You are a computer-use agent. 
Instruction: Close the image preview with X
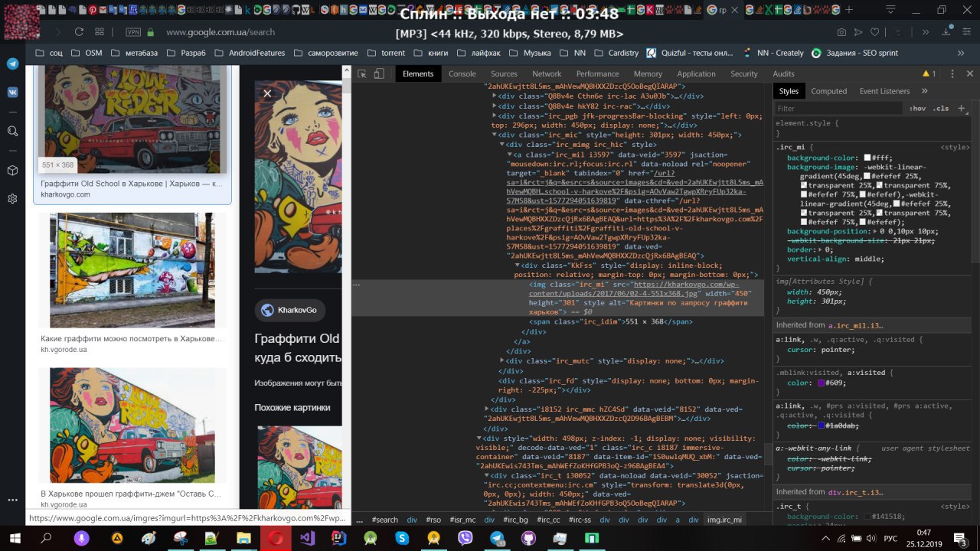267,93
